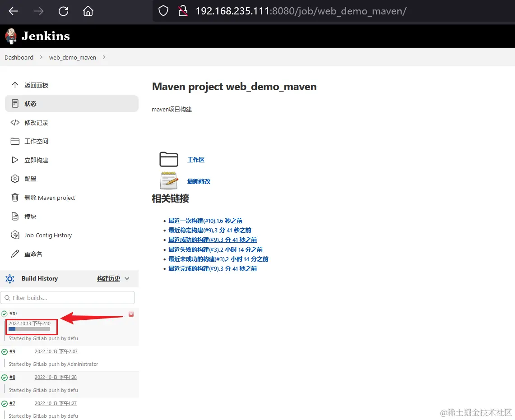Expand the chevron after Dashboard breadcrumb

[x=41, y=57]
